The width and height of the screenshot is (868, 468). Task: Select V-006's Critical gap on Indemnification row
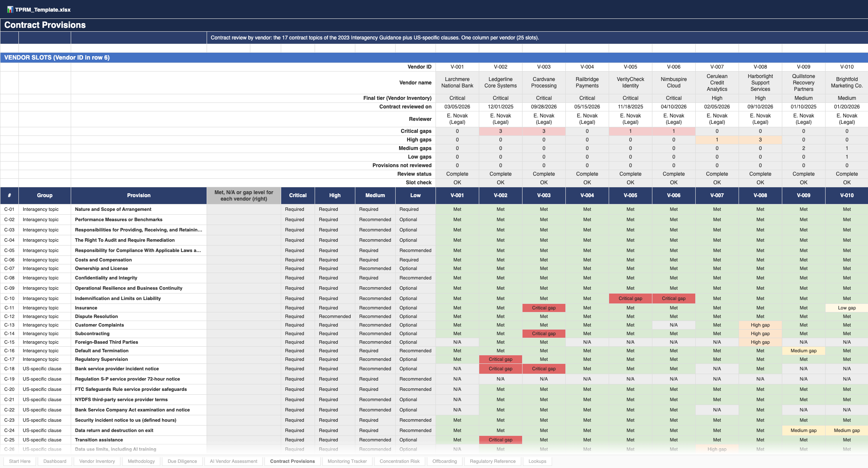pos(674,298)
